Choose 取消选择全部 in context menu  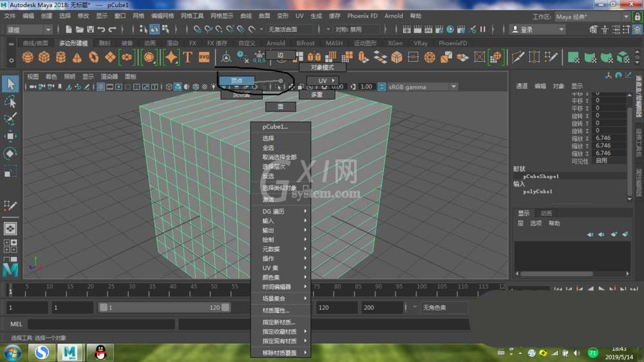pyautogui.click(x=281, y=157)
